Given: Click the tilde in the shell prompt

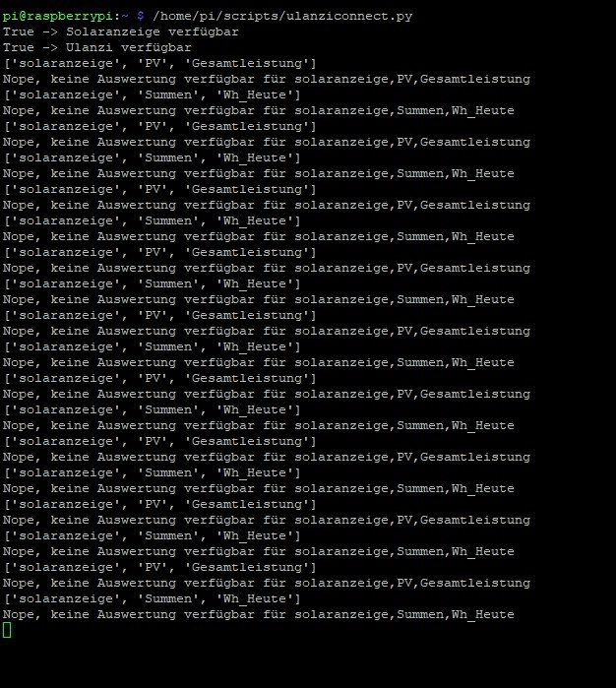Looking at the screenshot, I should (125, 16).
